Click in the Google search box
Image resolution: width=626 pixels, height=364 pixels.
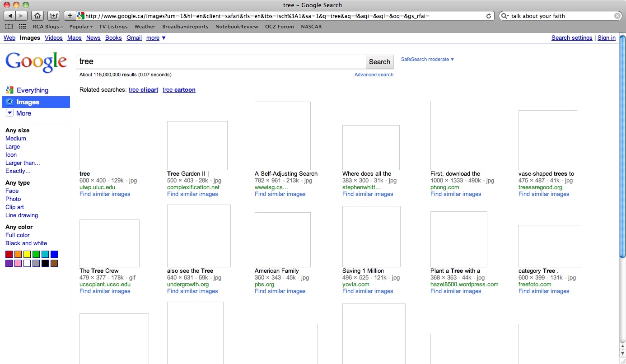tap(221, 62)
